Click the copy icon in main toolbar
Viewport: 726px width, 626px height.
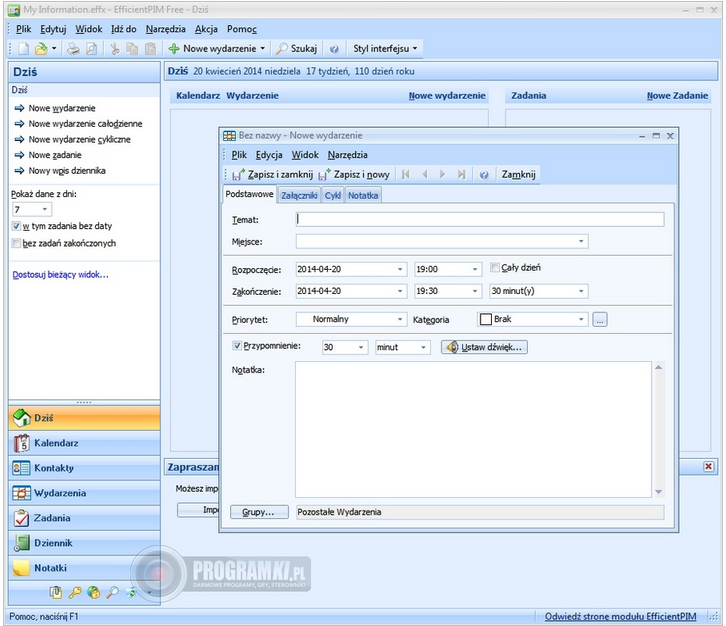pos(132,49)
